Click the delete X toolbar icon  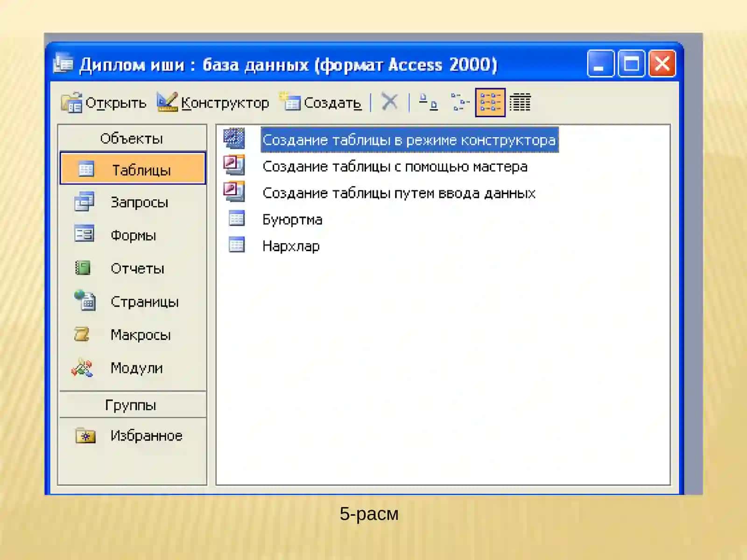(389, 102)
